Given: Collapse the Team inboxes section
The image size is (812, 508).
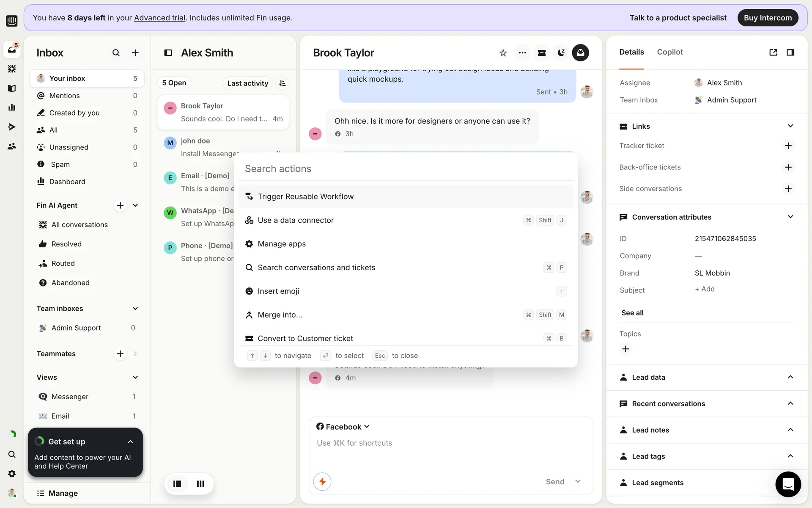Looking at the screenshot, I should [x=135, y=309].
